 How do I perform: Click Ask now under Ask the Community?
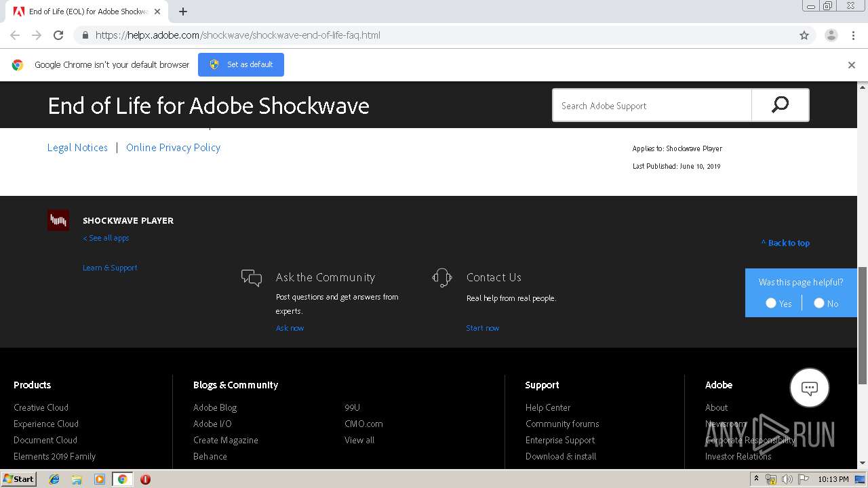pyautogui.click(x=290, y=328)
